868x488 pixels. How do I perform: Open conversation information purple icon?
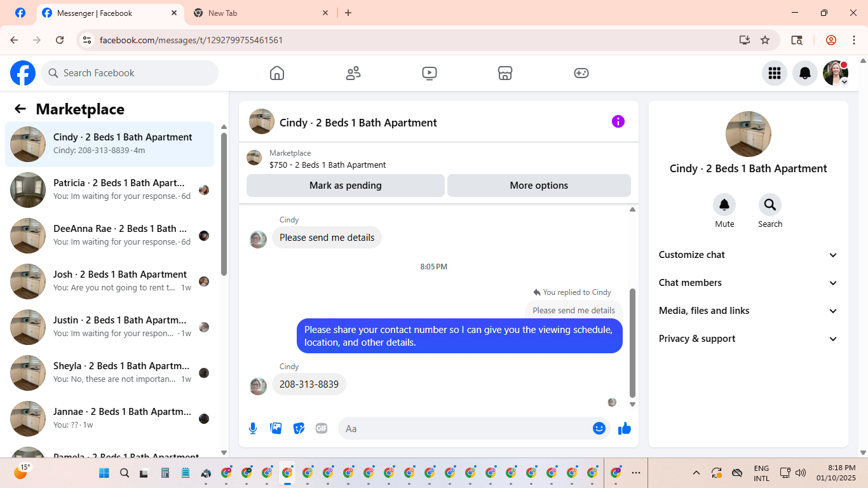[618, 121]
